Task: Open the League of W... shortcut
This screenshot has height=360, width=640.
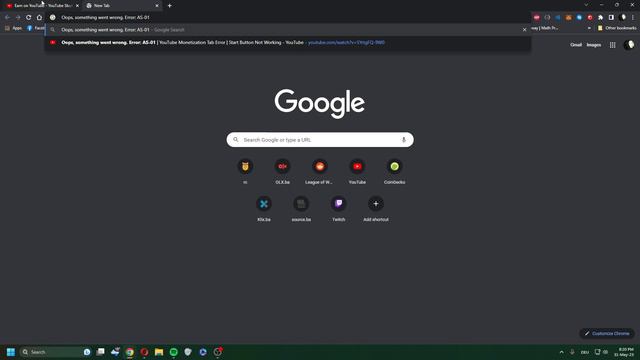Action: tap(320, 171)
